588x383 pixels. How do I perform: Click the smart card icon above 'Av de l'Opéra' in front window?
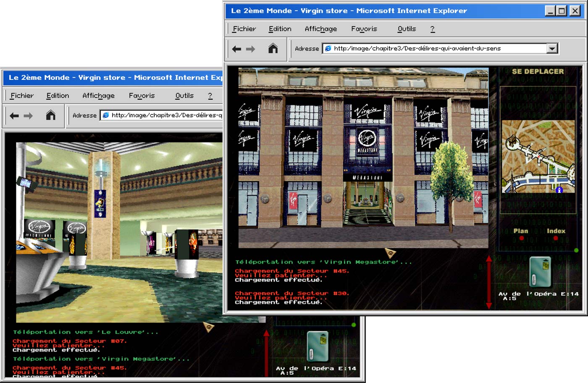540,272
